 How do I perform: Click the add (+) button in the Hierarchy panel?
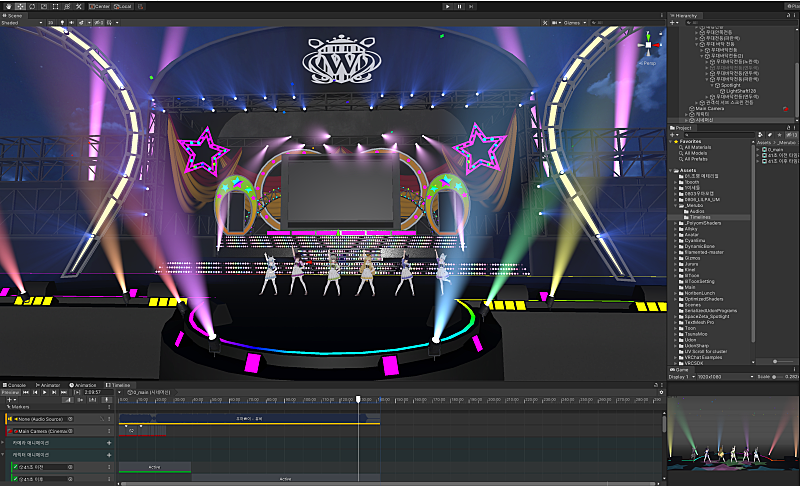(x=673, y=23)
